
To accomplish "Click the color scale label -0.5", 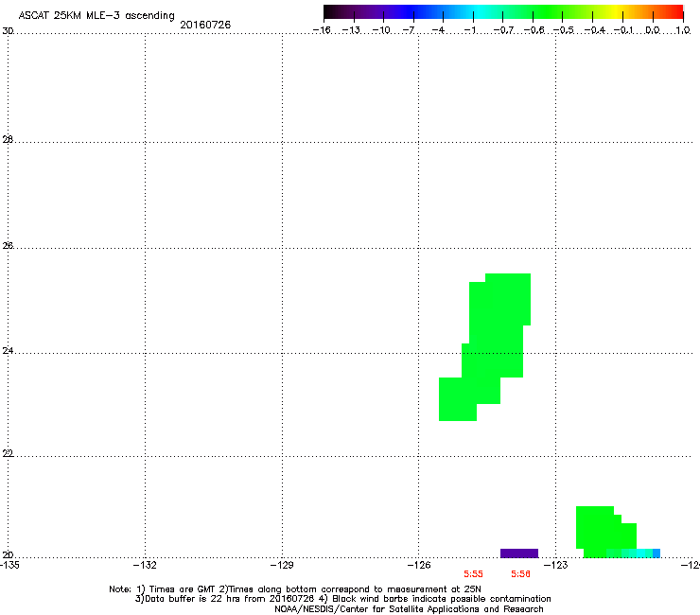I will 564,30.
